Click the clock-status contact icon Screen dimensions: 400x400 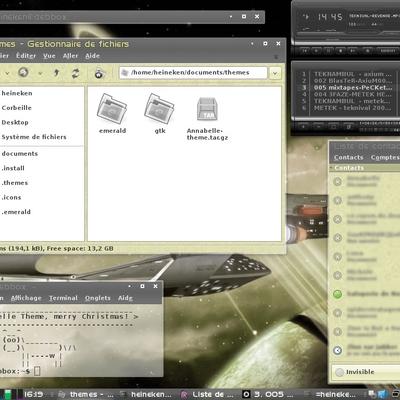(338, 350)
